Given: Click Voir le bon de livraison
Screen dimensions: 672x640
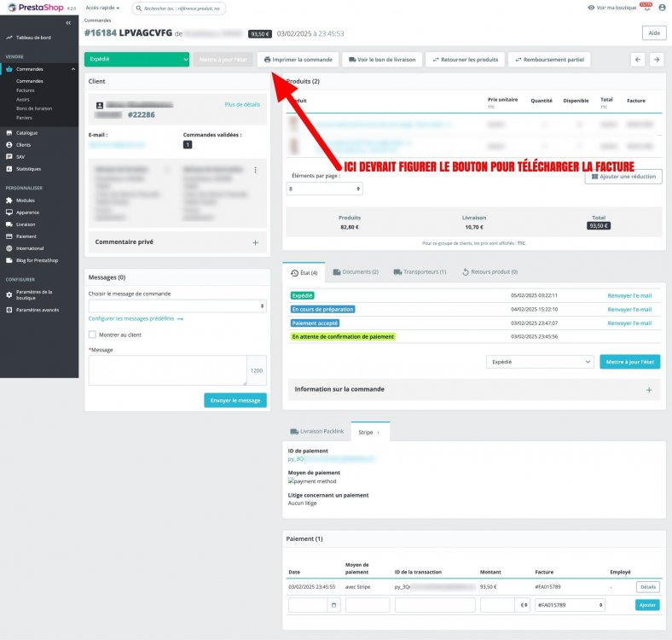Looking at the screenshot, I should [382, 60].
